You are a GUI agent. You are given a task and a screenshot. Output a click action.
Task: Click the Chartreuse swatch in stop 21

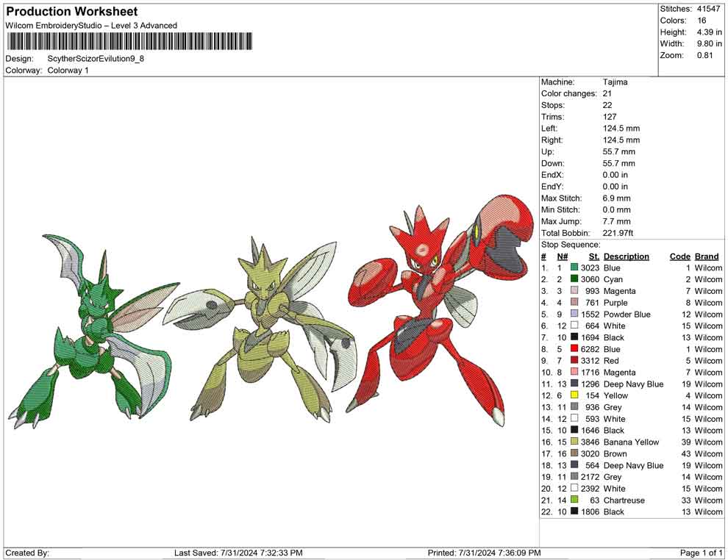[574, 500]
